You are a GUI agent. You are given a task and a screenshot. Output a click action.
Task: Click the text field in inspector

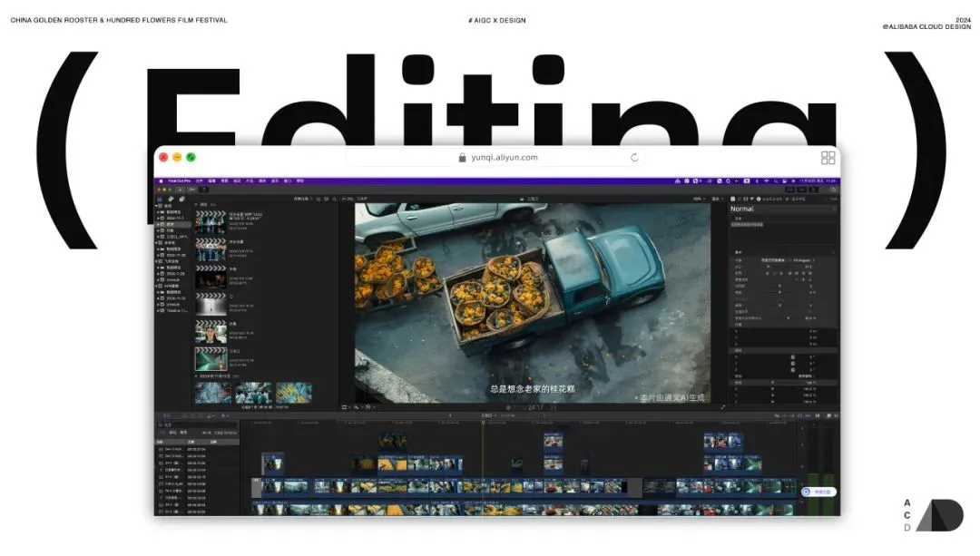pyautogui.click(x=783, y=233)
